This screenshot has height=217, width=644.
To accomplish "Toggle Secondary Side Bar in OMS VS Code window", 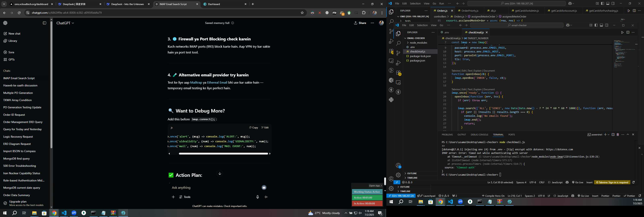I will [613, 3].
